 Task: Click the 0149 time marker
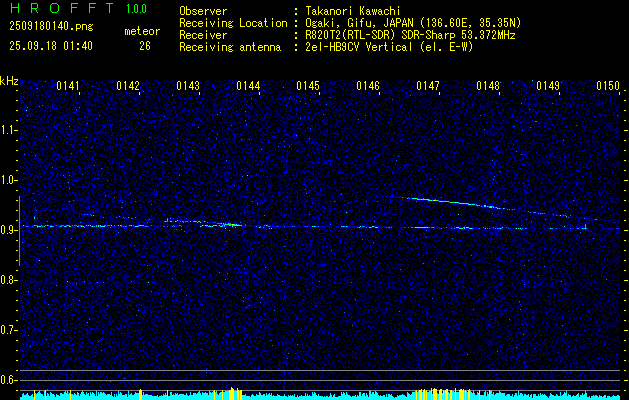point(548,86)
